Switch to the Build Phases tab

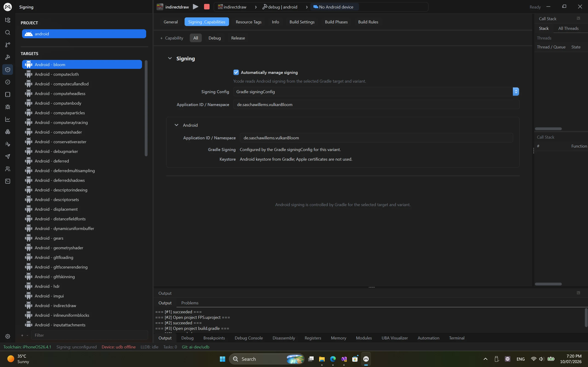336,22
